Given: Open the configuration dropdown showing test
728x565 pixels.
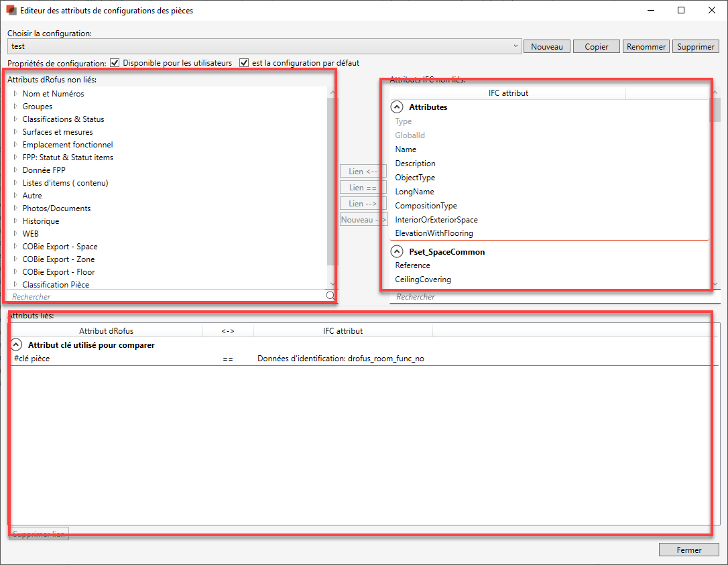Looking at the screenshot, I should pos(515,46).
